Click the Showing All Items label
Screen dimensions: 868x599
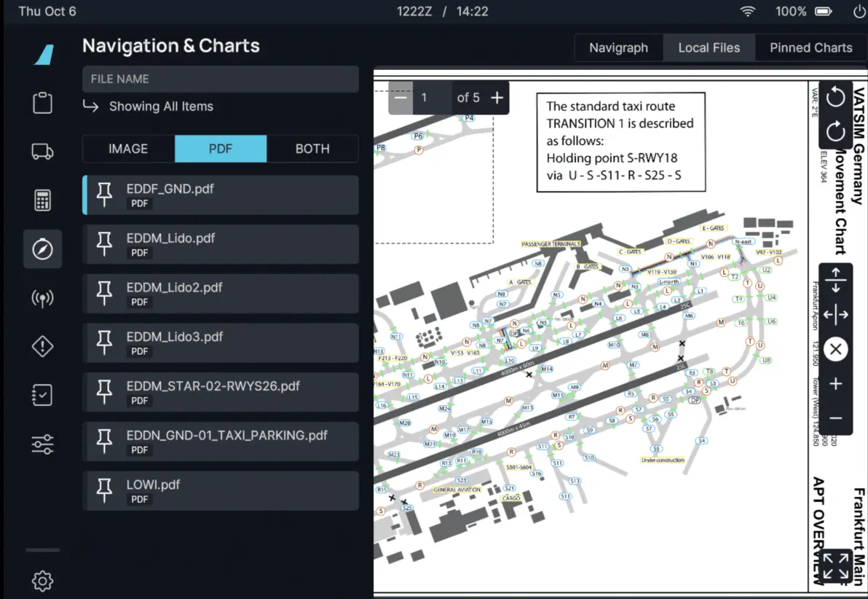(x=160, y=106)
